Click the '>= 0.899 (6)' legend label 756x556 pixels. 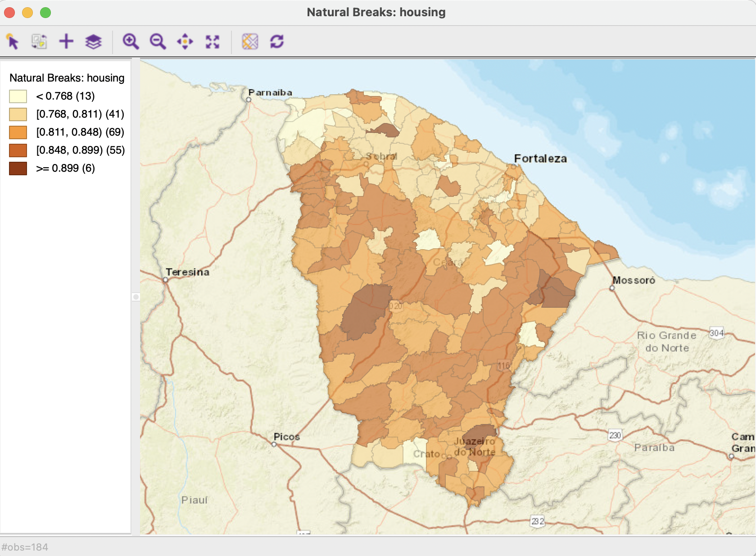click(65, 168)
